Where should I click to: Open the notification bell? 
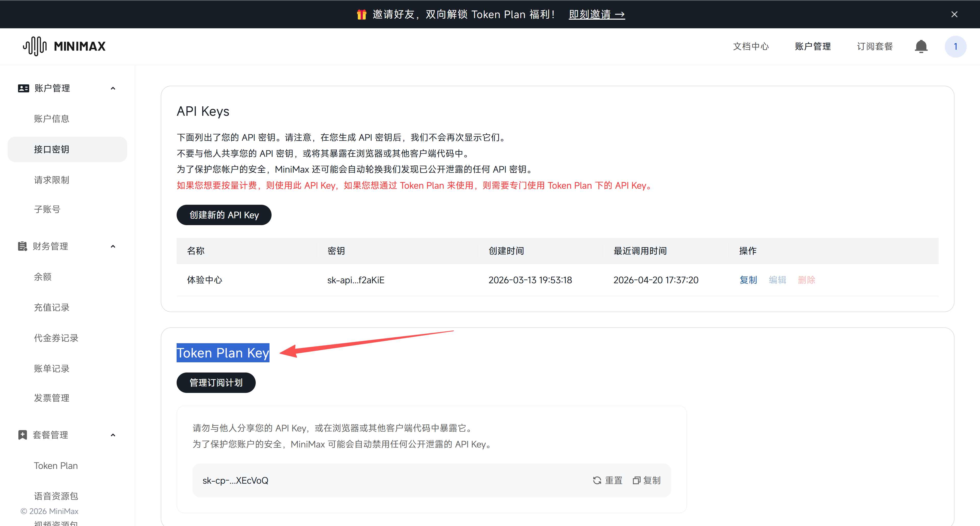tap(921, 46)
